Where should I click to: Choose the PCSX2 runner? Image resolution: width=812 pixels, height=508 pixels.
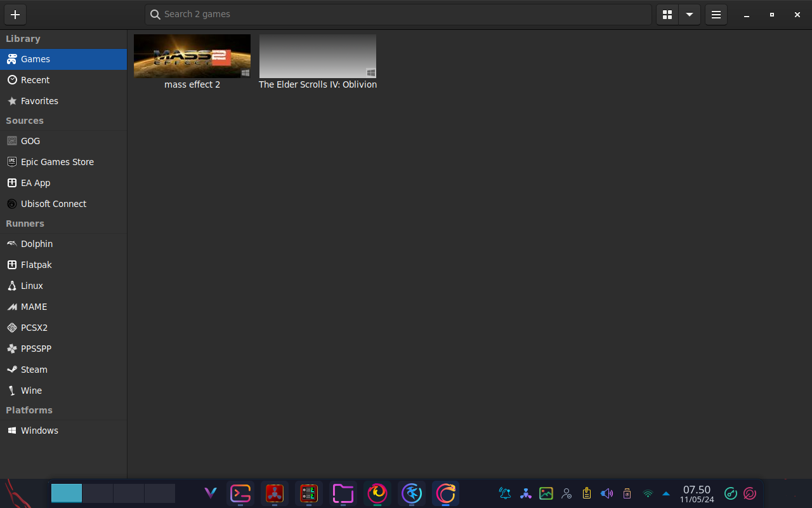click(x=63, y=328)
